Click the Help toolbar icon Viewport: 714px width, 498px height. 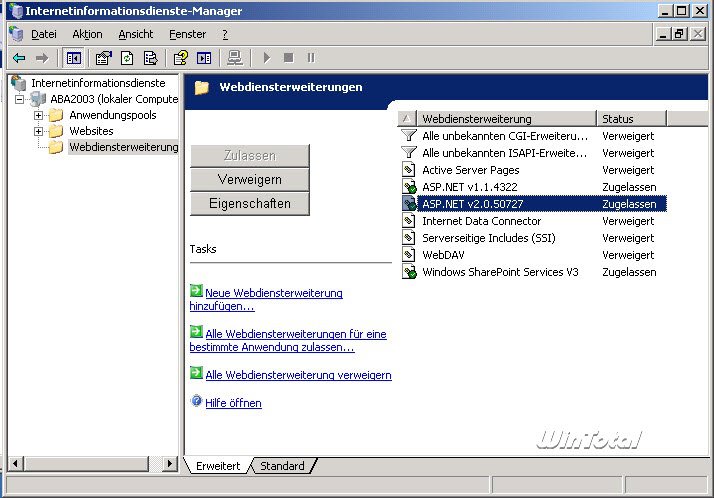(180, 58)
